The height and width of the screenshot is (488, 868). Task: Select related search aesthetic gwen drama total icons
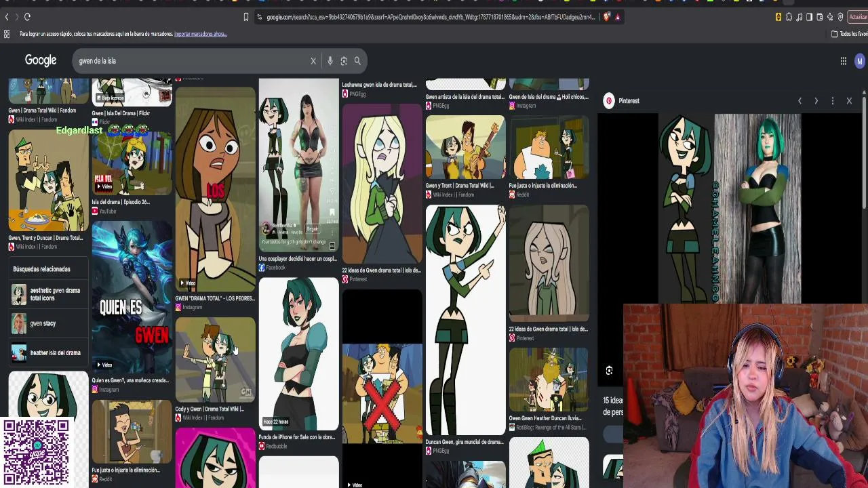tap(49, 294)
